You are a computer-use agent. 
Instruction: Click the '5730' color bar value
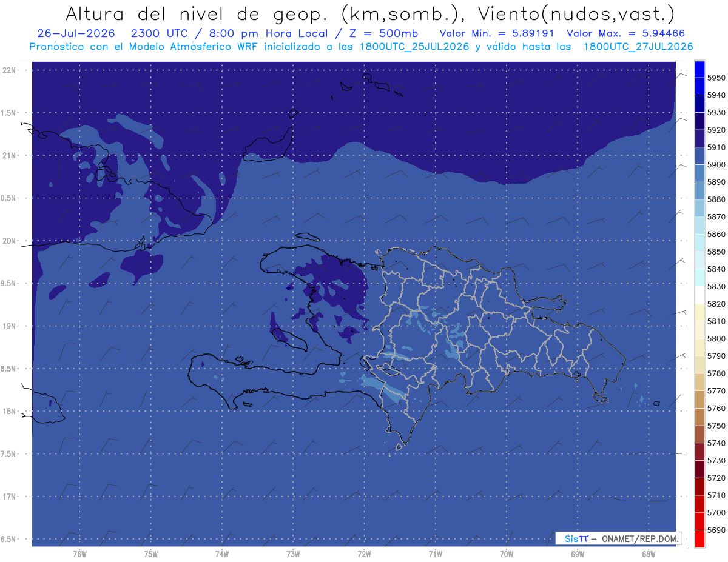click(716, 460)
